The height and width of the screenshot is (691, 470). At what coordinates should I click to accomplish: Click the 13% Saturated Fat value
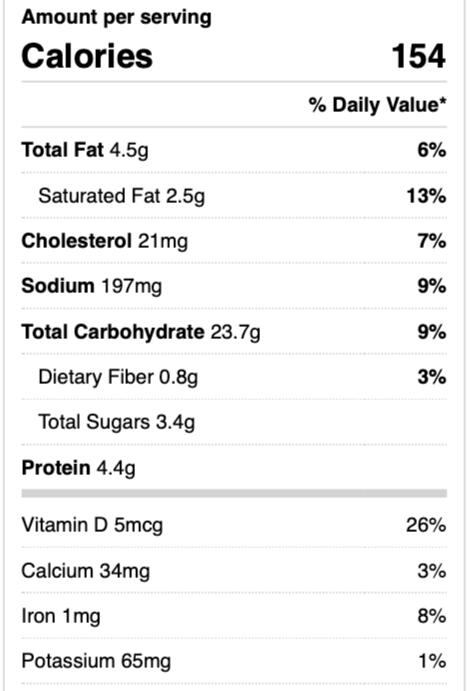tap(426, 196)
